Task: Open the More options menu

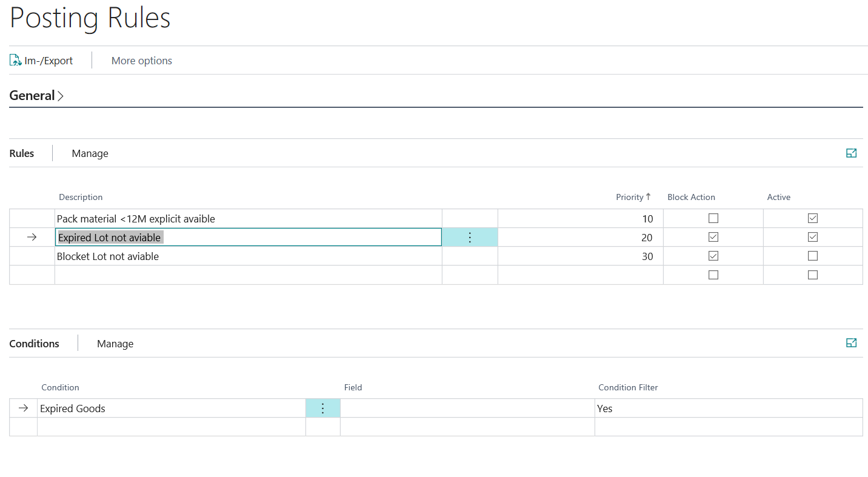Action: (142, 61)
